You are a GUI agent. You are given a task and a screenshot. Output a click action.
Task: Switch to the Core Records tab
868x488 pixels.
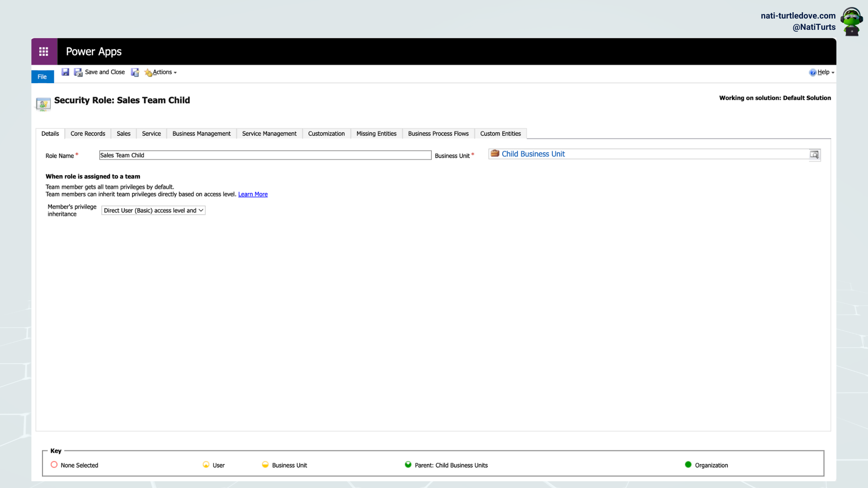coord(88,134)
